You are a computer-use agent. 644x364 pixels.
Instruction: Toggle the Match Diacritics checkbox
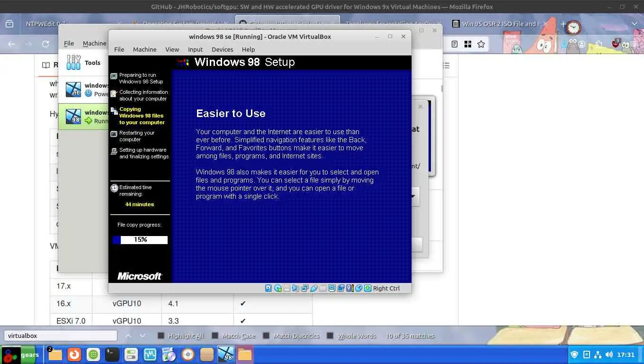point(266,336)
